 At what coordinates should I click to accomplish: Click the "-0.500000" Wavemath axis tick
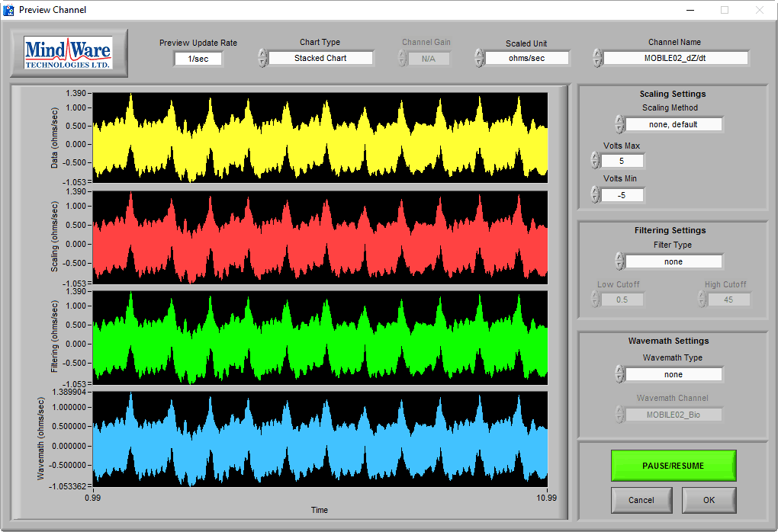click(69, 465)
